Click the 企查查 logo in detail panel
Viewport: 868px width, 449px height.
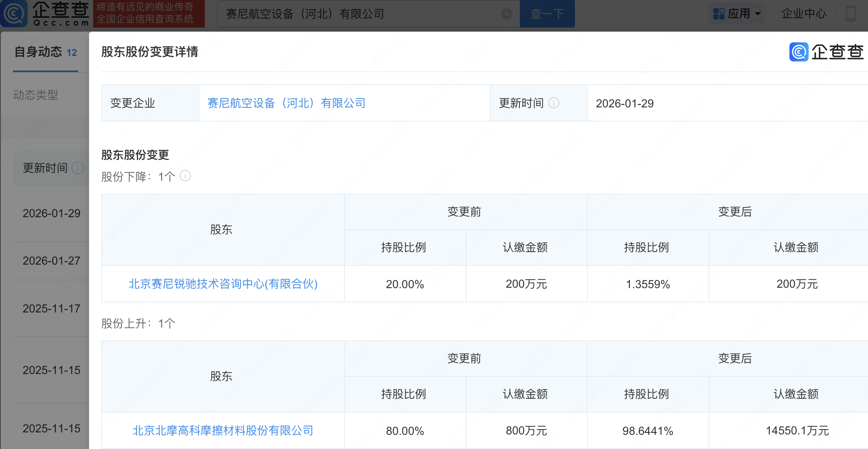(826, 52)
